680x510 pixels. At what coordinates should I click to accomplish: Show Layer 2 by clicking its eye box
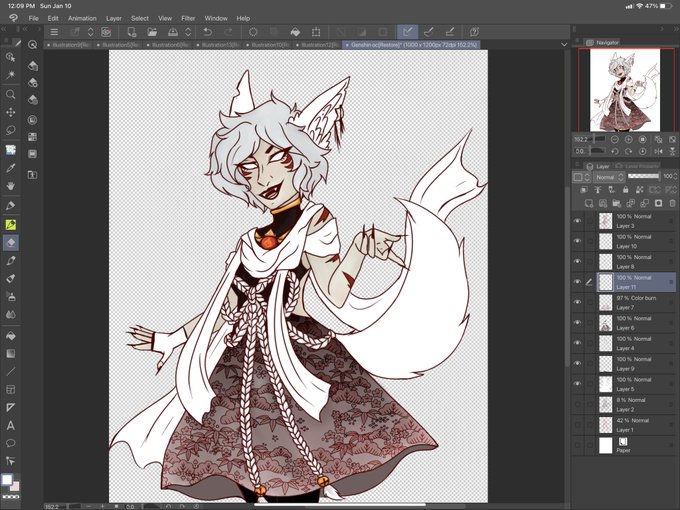[577, 404]
